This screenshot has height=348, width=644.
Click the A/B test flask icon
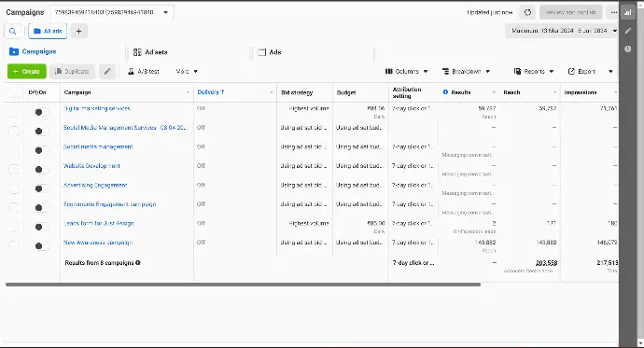131,72
